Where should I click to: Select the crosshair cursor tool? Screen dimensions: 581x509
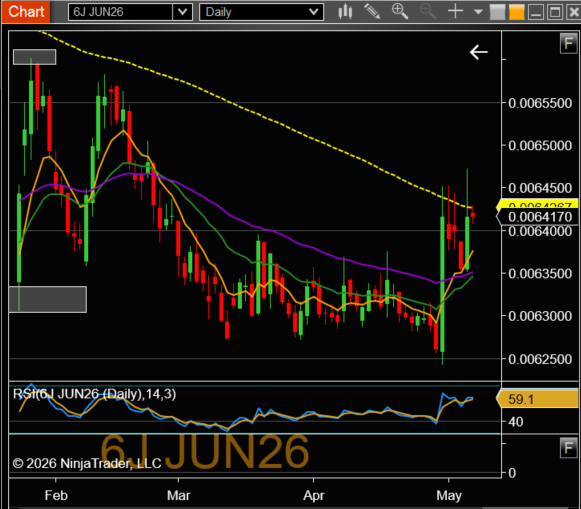click(455, 11)
